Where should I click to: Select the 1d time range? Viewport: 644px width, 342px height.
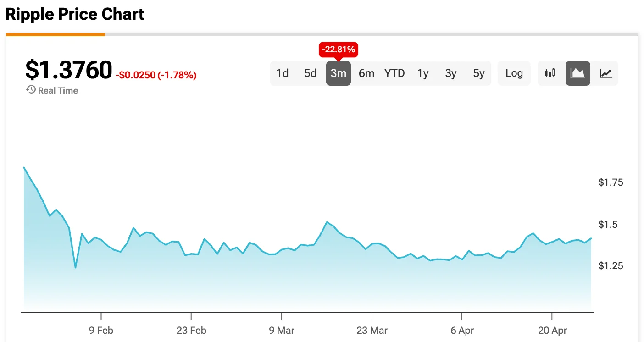283,73
